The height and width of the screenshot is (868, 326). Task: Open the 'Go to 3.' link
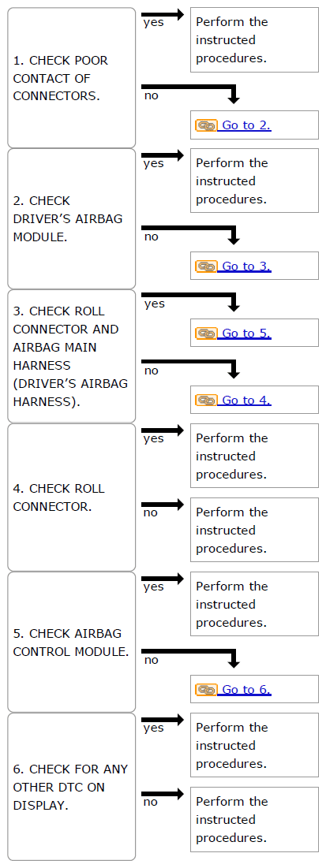pos(245,266)
